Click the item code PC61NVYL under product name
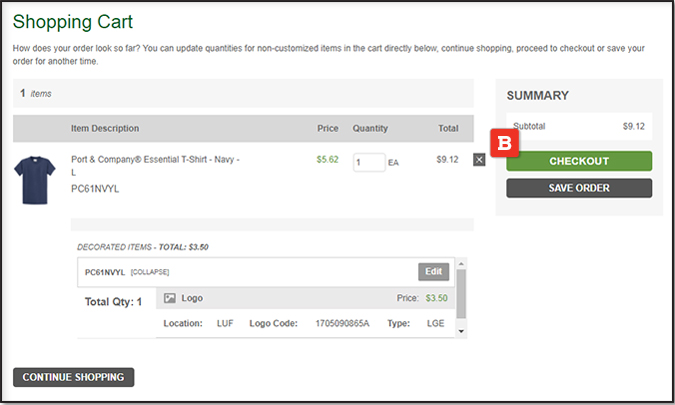 pyautogui.click(x=95, y=188)
